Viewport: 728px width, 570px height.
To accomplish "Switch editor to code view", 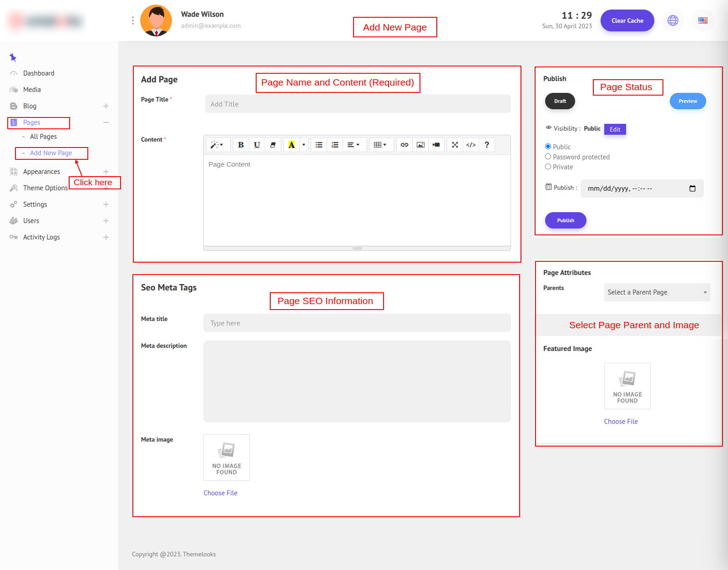I will coord(471,145).
